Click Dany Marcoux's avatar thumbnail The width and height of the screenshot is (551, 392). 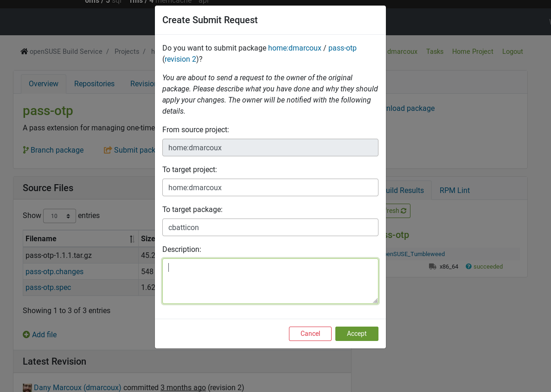point(27,387)
